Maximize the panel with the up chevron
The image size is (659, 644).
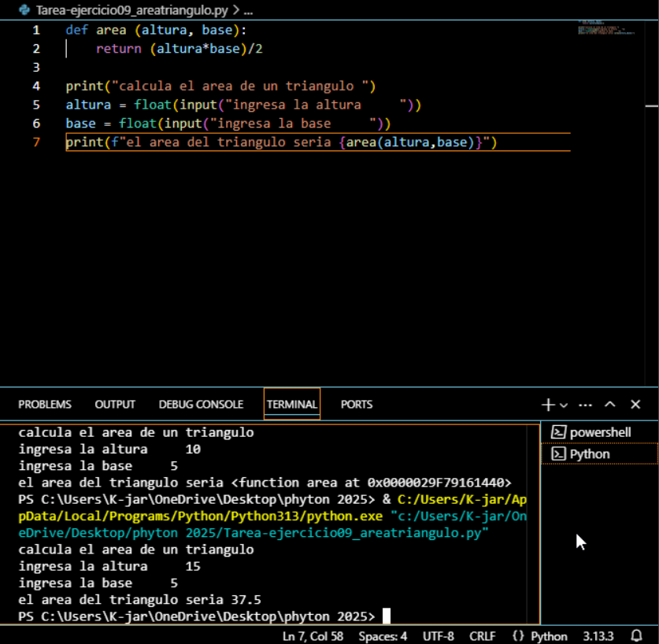coord(610,405)
